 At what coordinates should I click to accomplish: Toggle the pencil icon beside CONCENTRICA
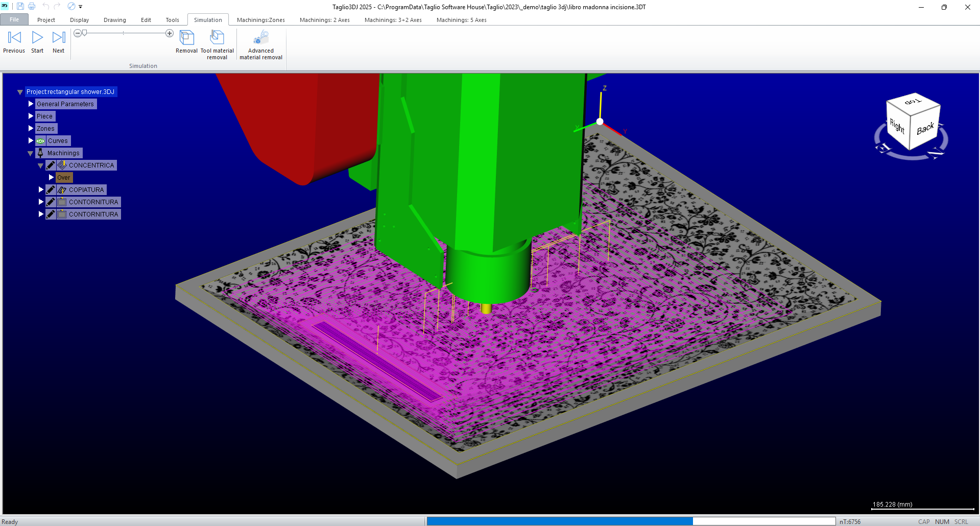(51, 165)
